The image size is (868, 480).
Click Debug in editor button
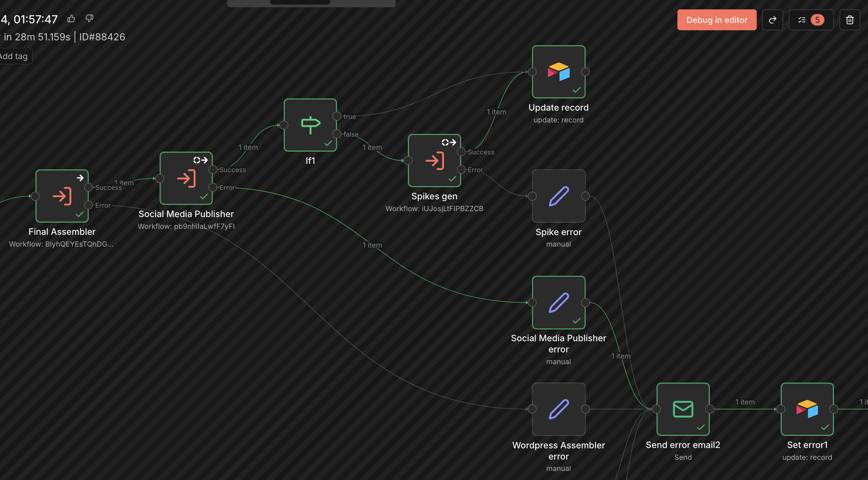pos(716,20)
